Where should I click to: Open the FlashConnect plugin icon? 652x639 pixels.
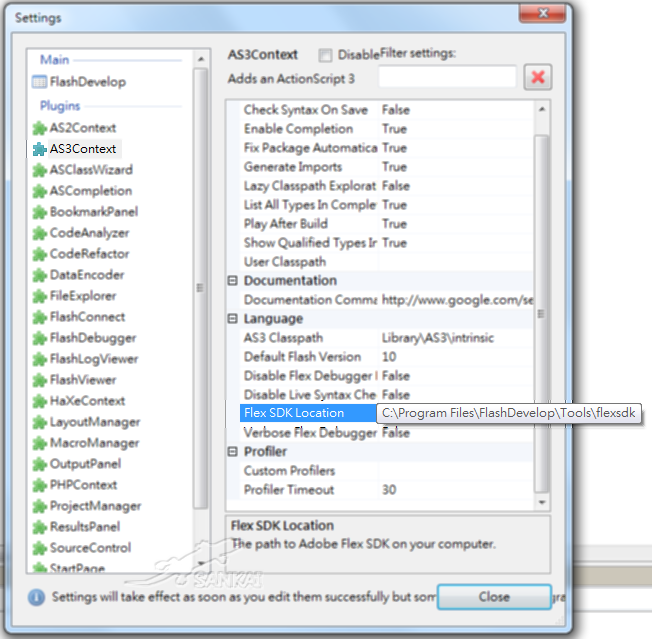click(x=40, y=317)
